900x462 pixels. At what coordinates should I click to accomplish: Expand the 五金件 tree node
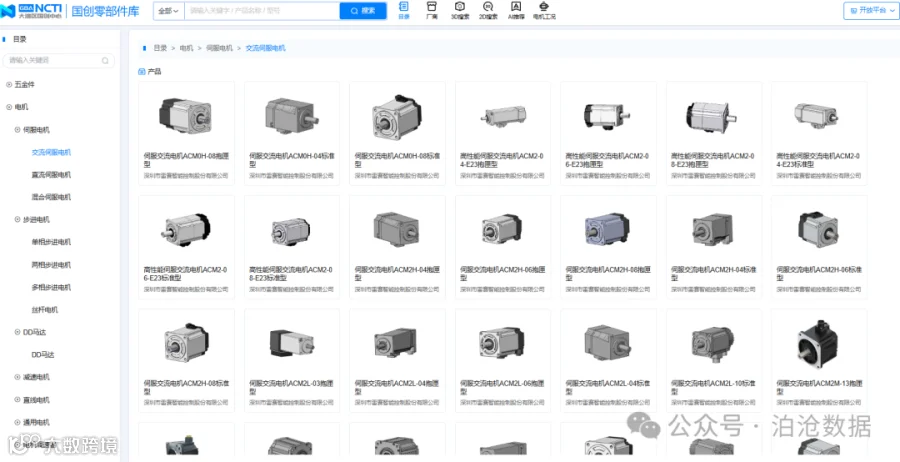click(9, 84)
